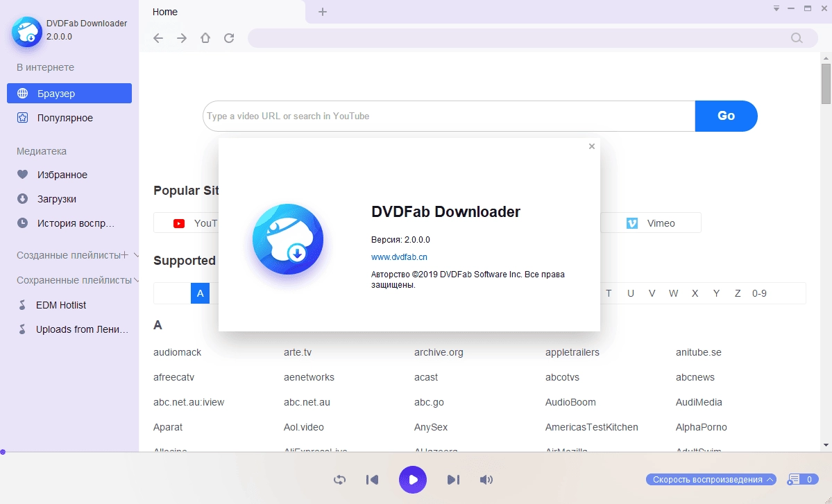Select letter Z in alphabet filter

pos(738,293)
